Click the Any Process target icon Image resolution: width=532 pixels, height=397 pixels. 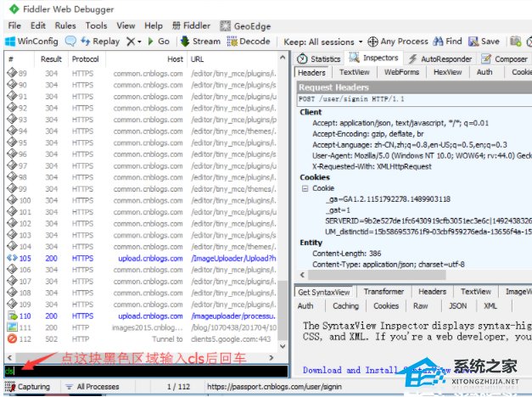point(372,42)
